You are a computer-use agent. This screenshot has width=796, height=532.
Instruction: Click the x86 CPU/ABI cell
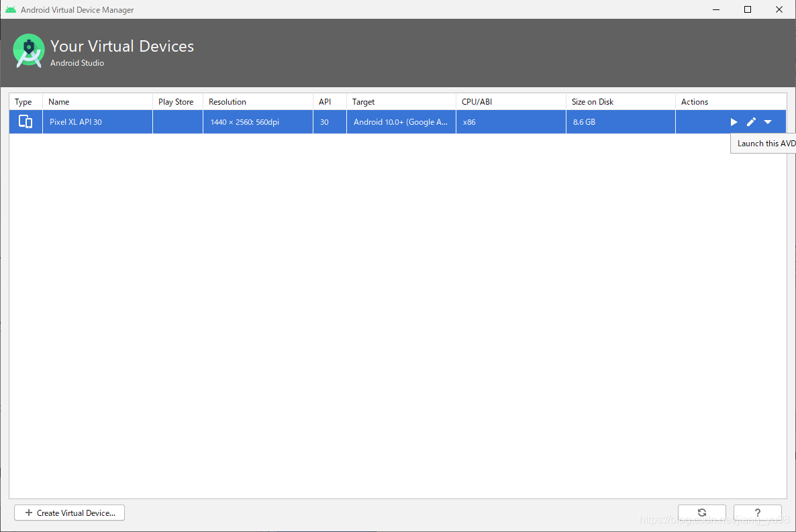coord(511,122)
